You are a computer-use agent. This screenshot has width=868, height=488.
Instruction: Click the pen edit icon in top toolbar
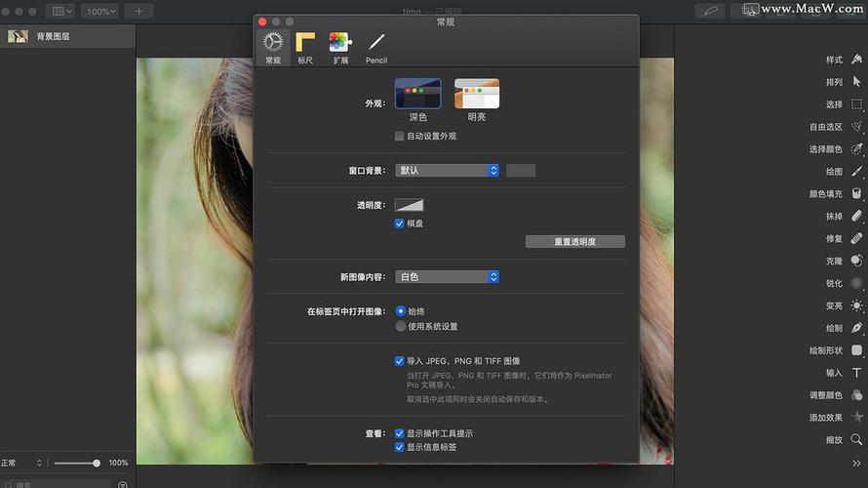[x=710, y=11]
